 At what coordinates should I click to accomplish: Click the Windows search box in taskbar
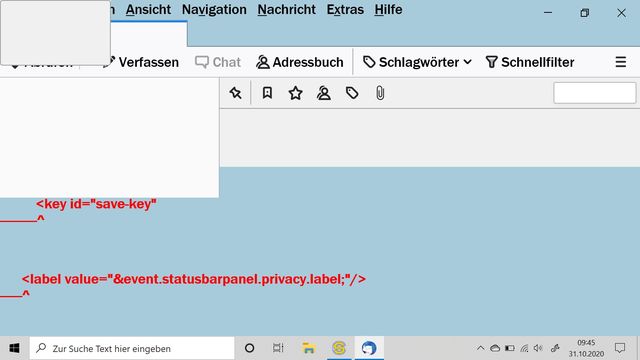coord(132,348)
